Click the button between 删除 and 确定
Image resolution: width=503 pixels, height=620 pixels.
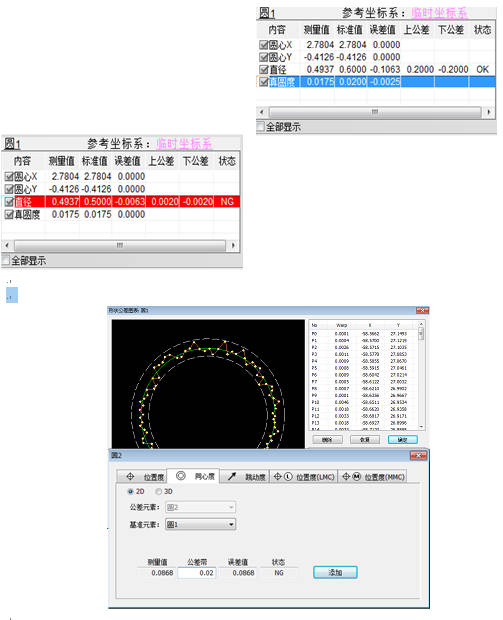365,440
